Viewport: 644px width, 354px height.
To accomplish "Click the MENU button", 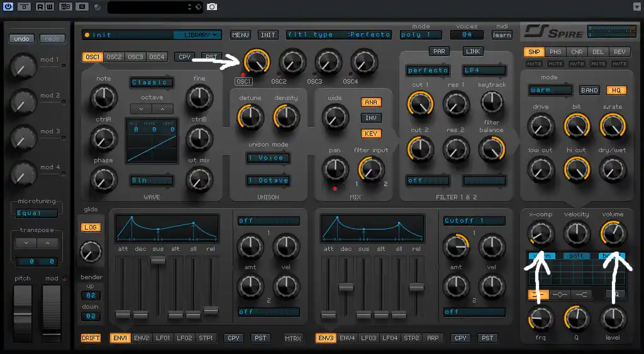I will pyautogui.click(x=241, y=35).
